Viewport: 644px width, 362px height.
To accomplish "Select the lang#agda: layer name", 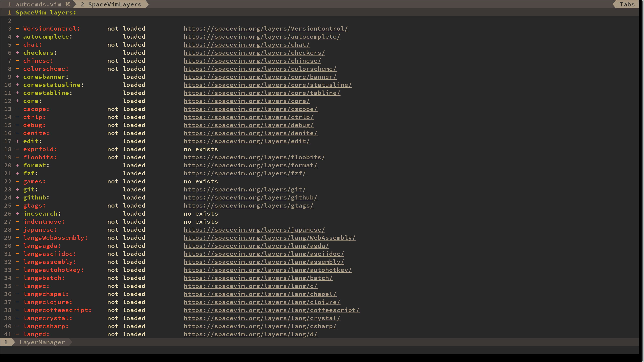I will (42, 246).
